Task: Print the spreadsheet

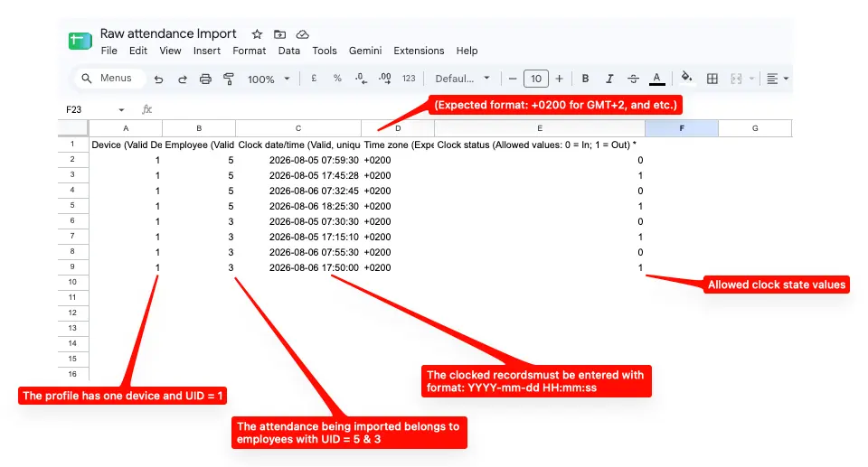Action: click(205, 79)
